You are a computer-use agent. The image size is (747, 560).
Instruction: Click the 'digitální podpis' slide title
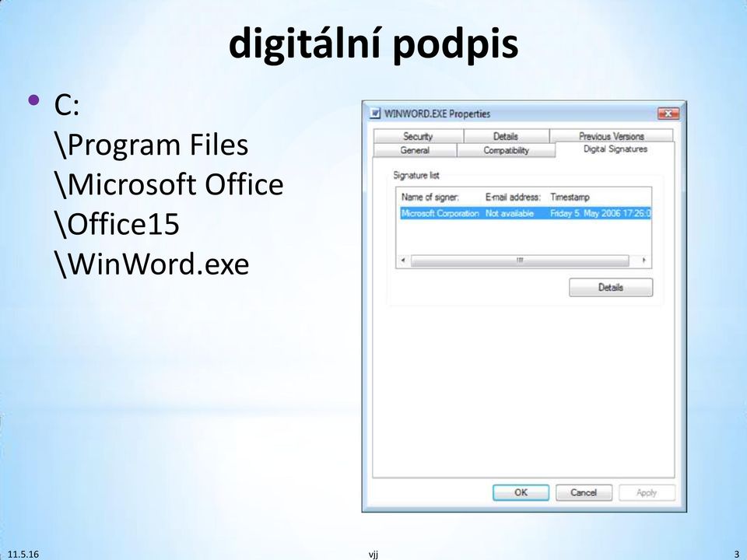coord(373,44)
